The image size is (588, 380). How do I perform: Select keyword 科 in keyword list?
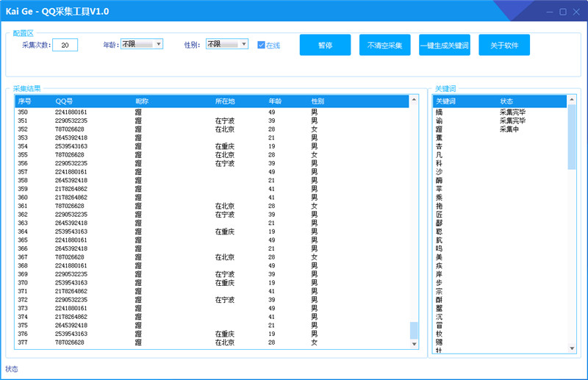(x=439, y=163)
